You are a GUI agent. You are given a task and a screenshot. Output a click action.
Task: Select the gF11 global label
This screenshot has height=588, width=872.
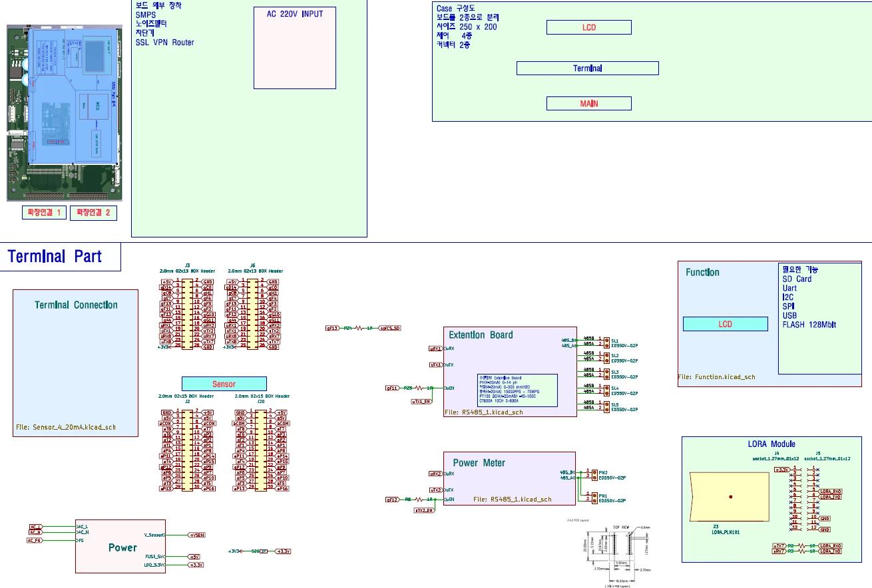[x=393, y=388]
